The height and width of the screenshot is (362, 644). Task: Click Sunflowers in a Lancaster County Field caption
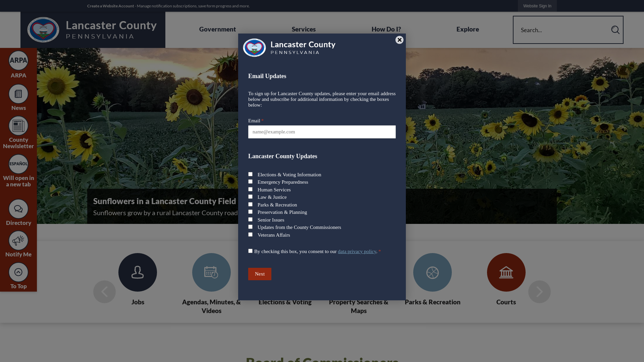pyautogui.click(x=165, y=201)
